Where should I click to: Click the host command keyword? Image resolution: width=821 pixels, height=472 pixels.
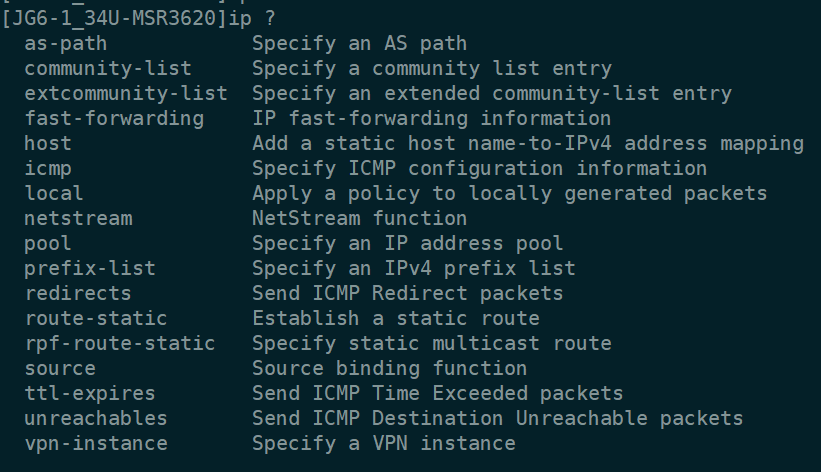[x=48, y=144]
